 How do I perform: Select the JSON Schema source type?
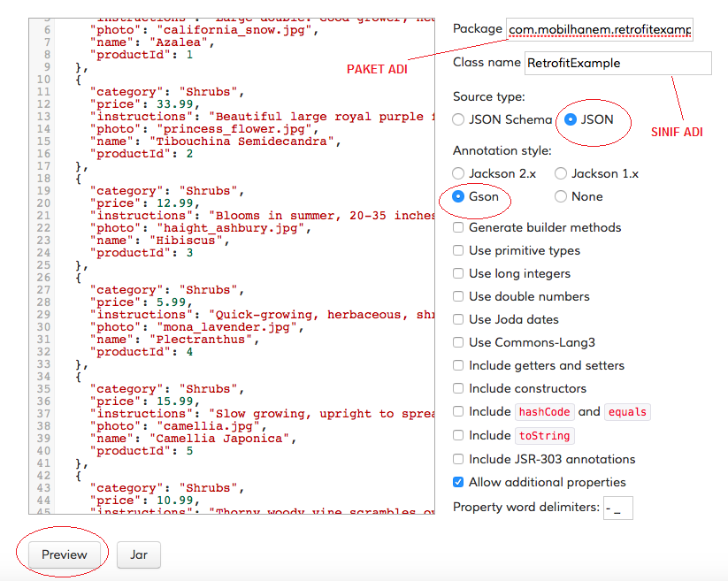point(458,119)
